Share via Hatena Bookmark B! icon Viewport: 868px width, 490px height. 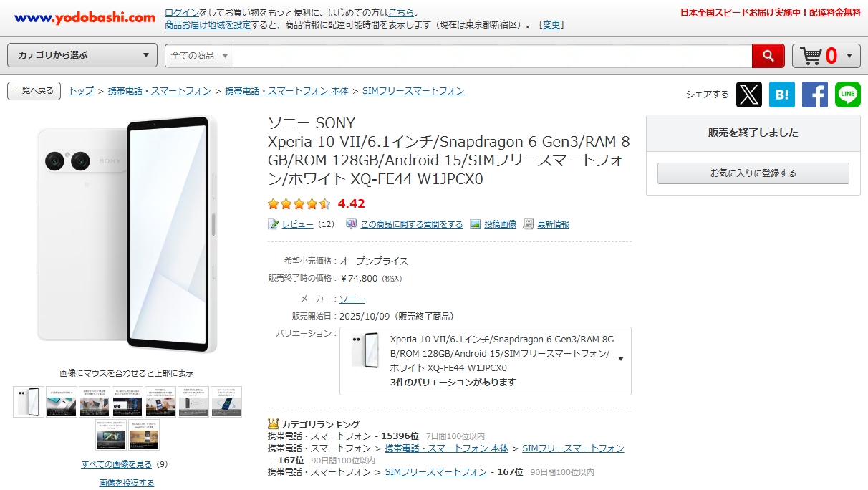pyautogui.click(x=782, y=95)
